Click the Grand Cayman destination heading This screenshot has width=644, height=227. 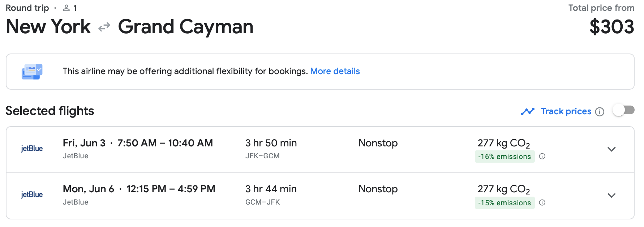point(186,27)
